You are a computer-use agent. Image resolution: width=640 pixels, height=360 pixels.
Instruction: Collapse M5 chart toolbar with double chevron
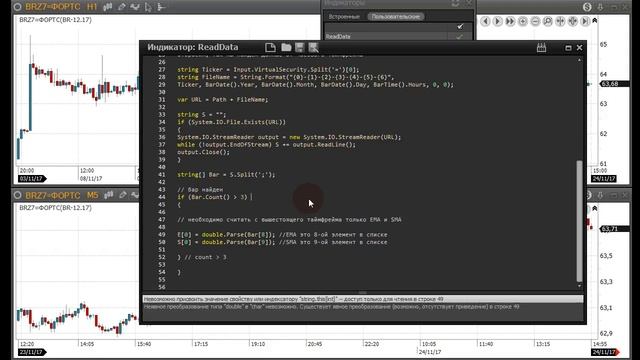tap(595, 209)
